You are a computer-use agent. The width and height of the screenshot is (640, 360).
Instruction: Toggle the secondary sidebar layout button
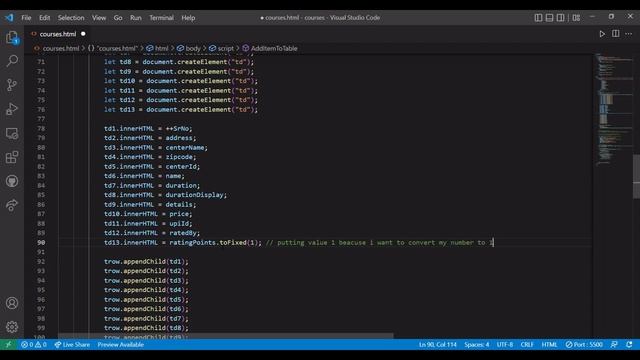[x=561, y=18]
